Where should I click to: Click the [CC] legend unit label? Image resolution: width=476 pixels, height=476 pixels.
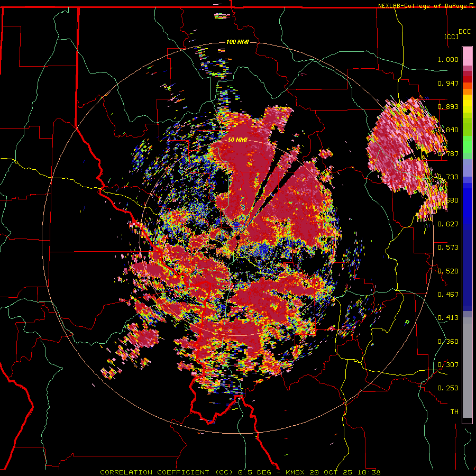(x=451, y=36)
